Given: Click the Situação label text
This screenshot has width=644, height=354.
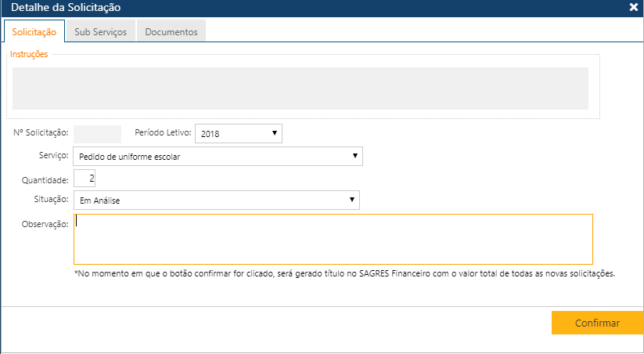Looking at the screenshot, I should pos(51,200).
